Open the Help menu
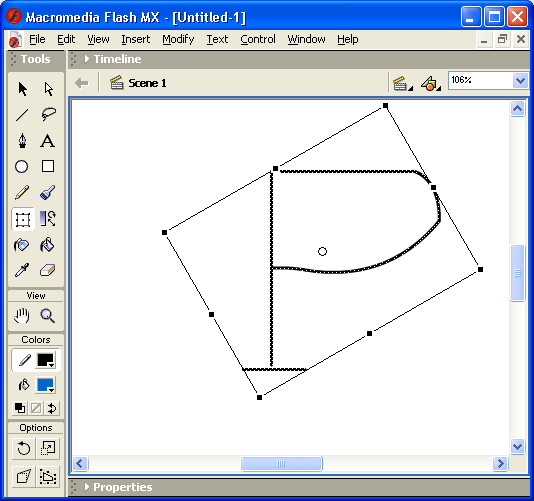The width and height of the screenshot is (534, 501). point(347,40)
